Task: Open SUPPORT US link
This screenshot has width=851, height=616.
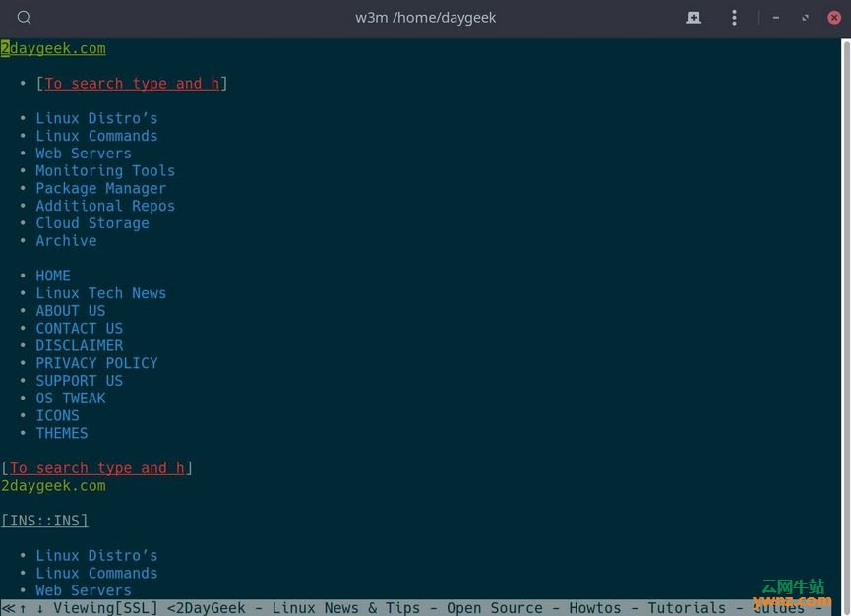Action: click(80, 381)
